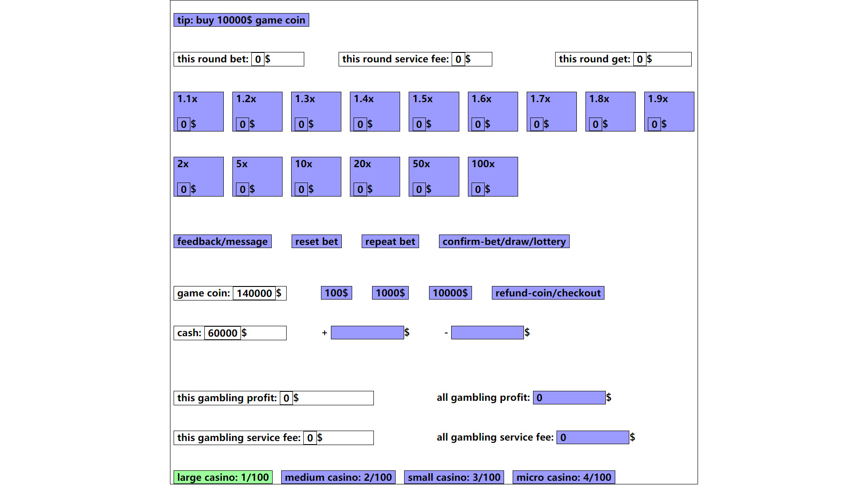Screen dimensions: 868x488
Task: Click the 1.1x multiplier bet button
Action: click(200, 112)
